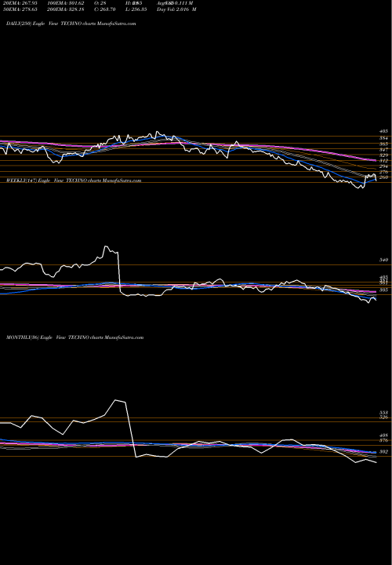392x565 pixels.
Task: Click the 526 price label on monthly chart
Action: tap(383, 417)
